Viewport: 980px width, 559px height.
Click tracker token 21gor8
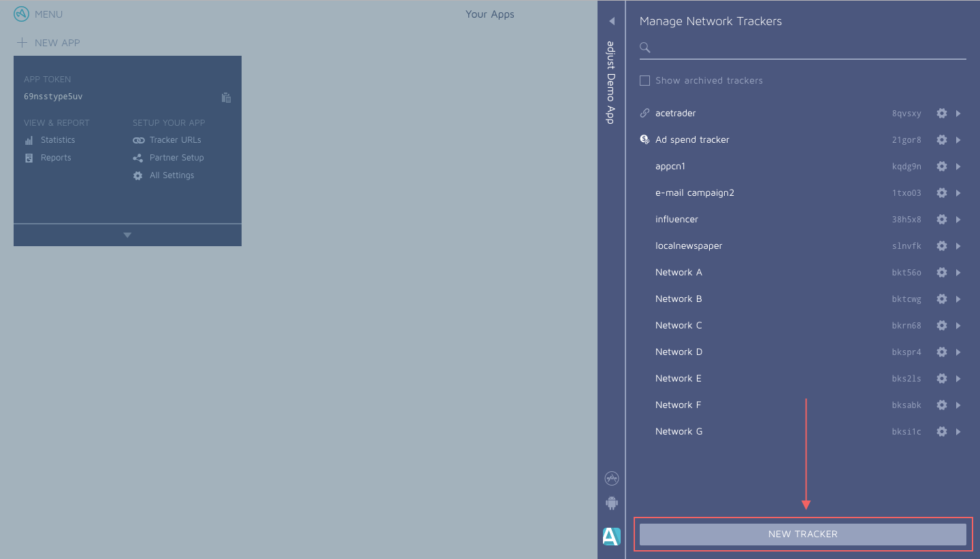[906, 140]
